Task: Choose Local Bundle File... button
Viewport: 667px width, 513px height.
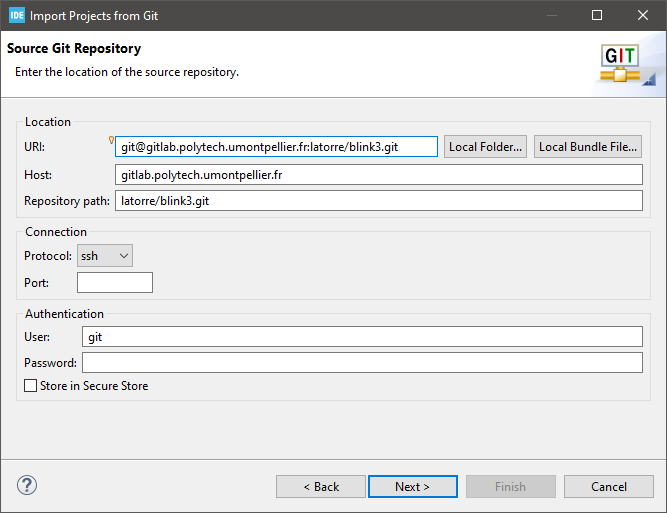Action: pos(588,147)
